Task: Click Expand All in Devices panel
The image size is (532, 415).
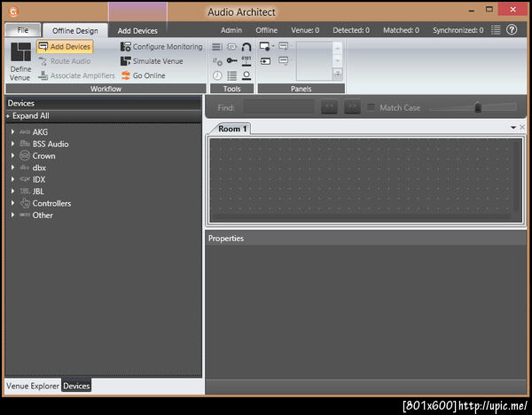Action: pos(27,116)
